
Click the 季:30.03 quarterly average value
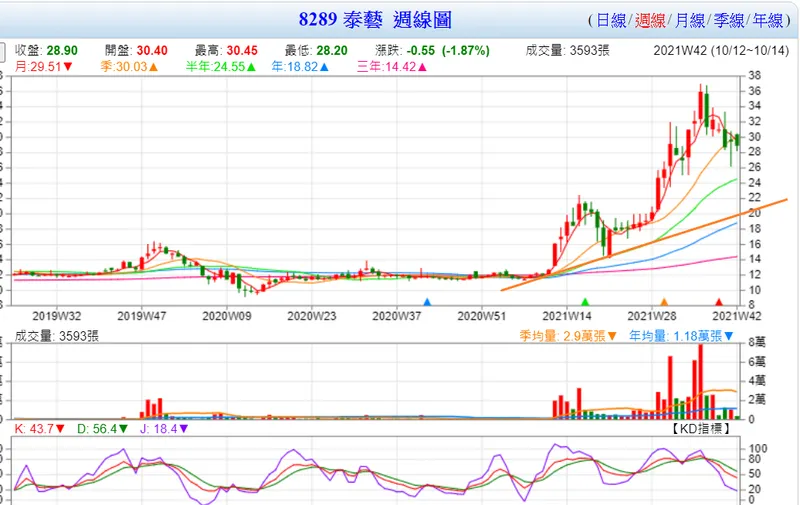click(129, 67)
